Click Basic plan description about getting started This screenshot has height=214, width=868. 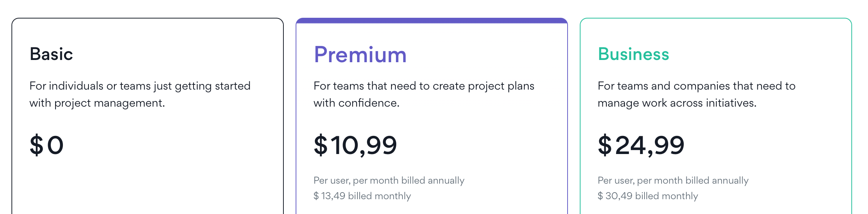[140, 94]
